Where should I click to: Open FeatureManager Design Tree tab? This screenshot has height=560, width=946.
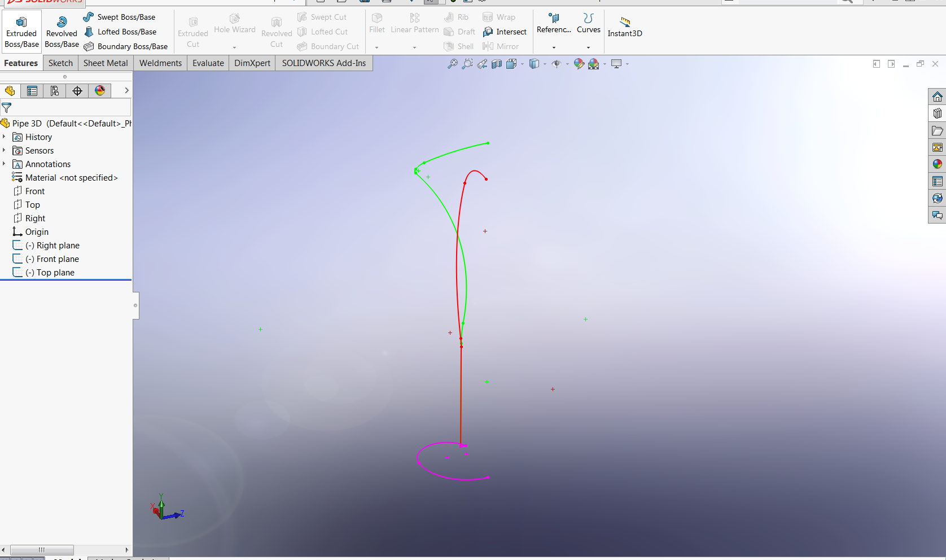(10, 91)
